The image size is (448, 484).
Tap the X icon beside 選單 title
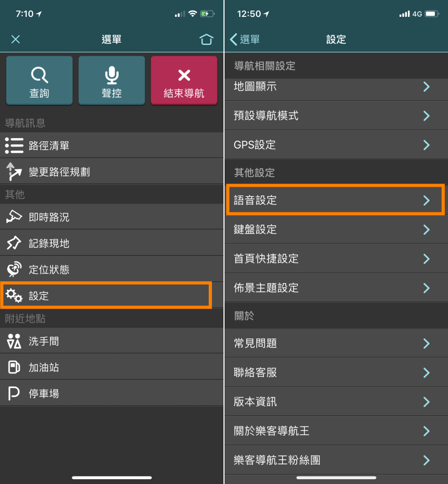click(16, 40)
